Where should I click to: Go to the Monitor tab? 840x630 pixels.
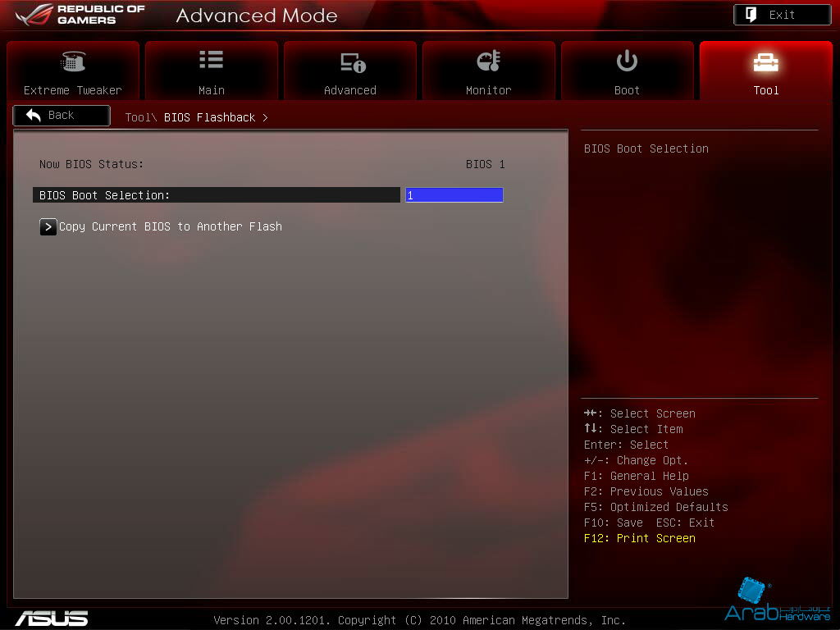coord(489,71)
